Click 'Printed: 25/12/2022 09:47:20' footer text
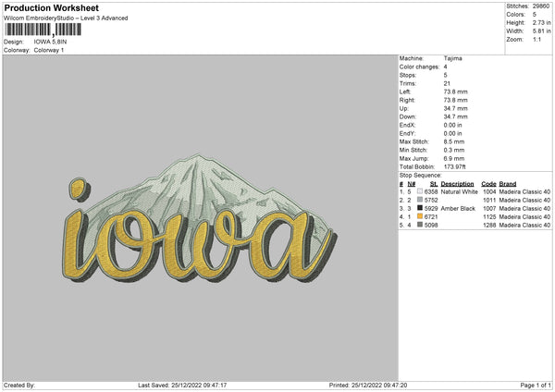 click(368, 385)
